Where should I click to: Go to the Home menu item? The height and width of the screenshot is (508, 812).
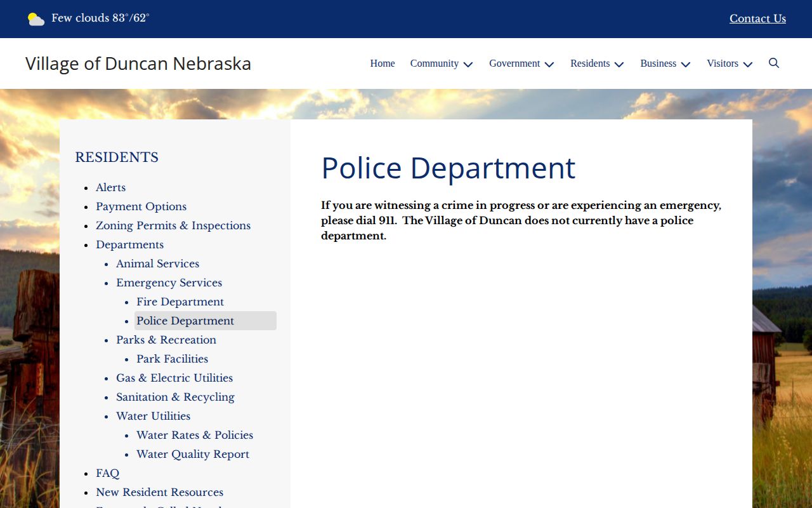coord(383,63)
